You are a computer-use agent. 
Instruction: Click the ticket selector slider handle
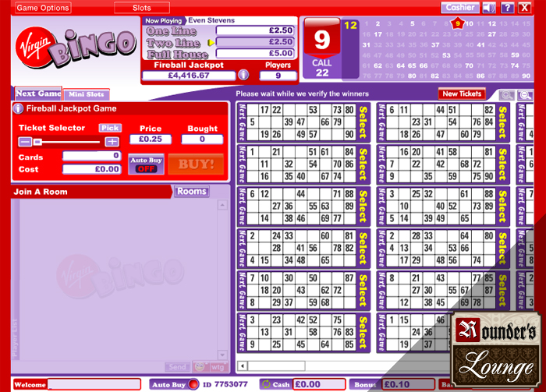[x=37, y=142]
